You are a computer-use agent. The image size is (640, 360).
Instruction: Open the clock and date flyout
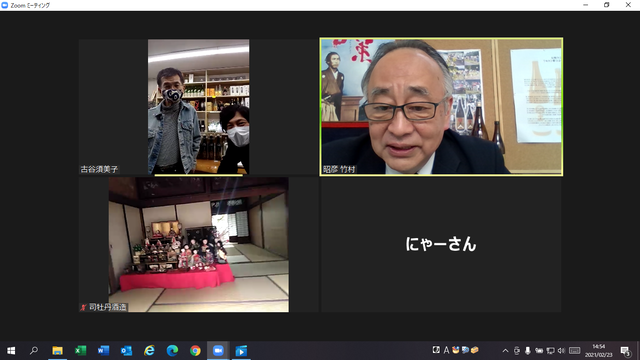pos(598,351)
